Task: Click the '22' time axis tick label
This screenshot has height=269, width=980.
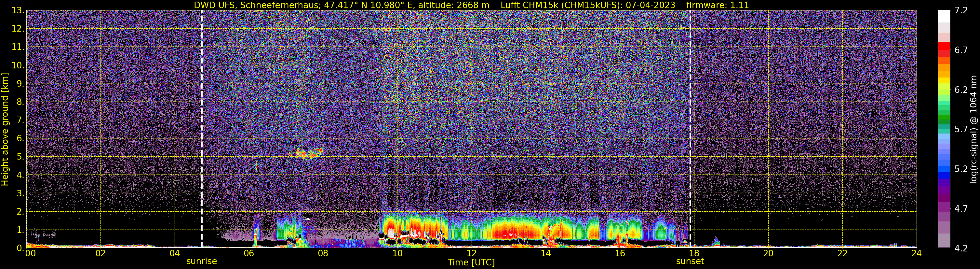Action: coord(842,253)
